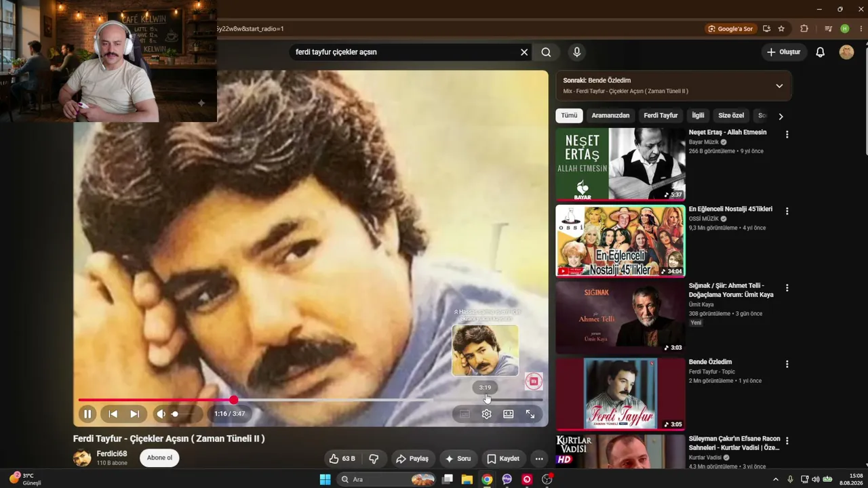Viewport: 868px width, 488px height.
Task: Open the Oluştur create menu
Action: [x=784, y=52]
